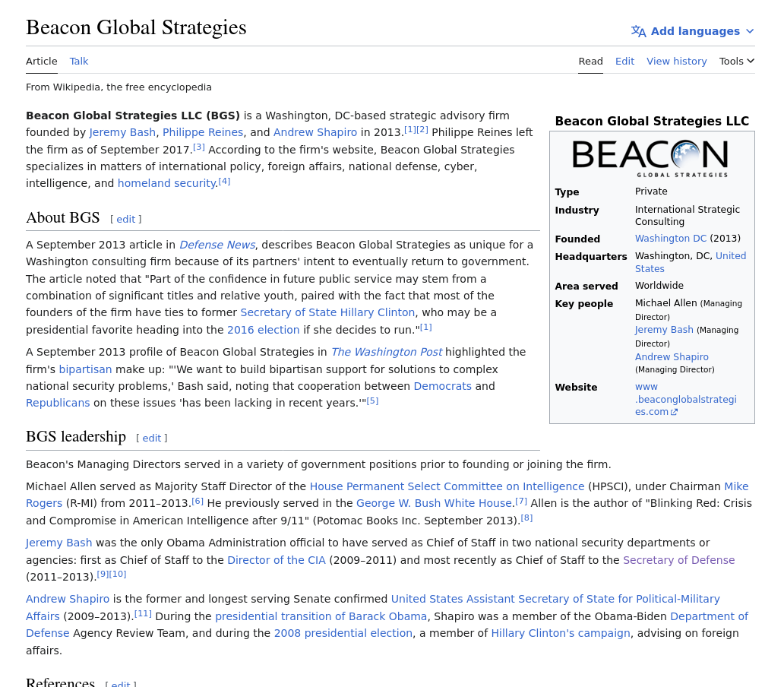Switch to the Article tab
The width and height of the screenshot is (784, 687).
(42, 61)
